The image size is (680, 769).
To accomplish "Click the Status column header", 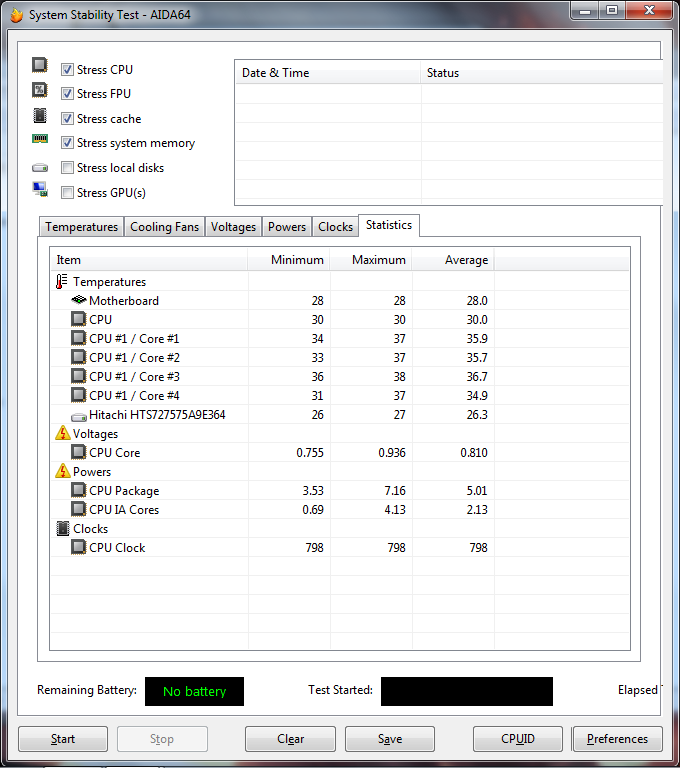I will tap(541, 73).
